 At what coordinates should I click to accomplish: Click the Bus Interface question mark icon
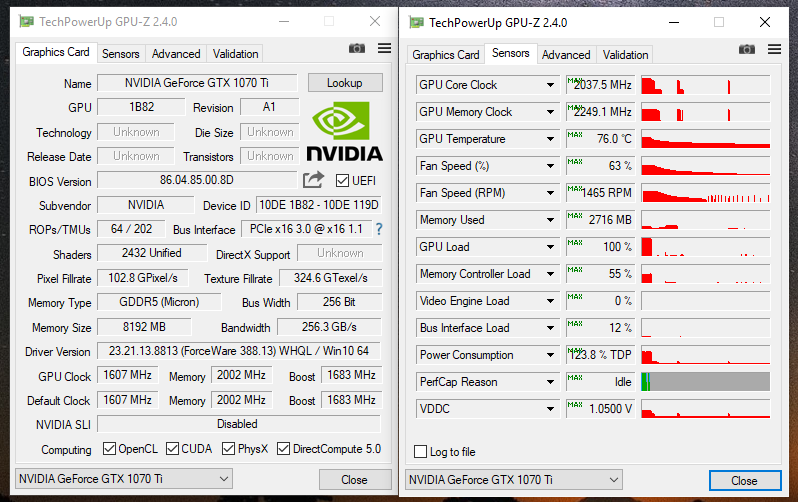pos(379,230)
